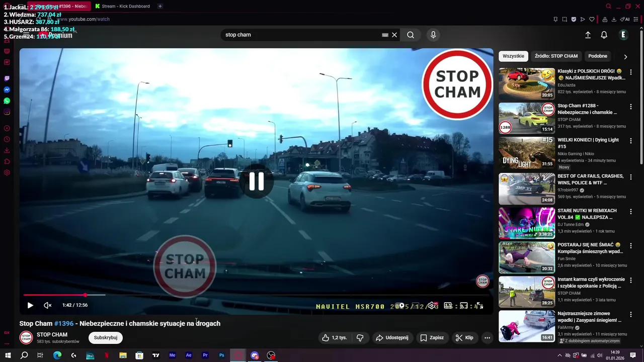Like the video with thumbs-up
Viewport: 644px width, 362px height.
coord(335,338)
